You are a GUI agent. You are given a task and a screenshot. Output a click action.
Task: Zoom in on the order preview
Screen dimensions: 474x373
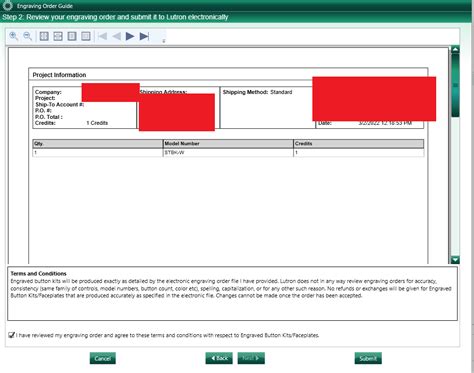[x=14, y=36]
